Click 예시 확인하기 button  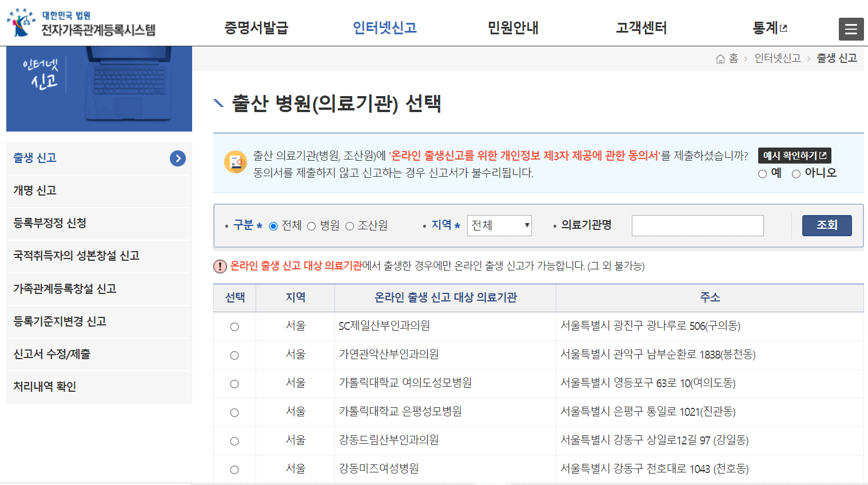point(795,156)
